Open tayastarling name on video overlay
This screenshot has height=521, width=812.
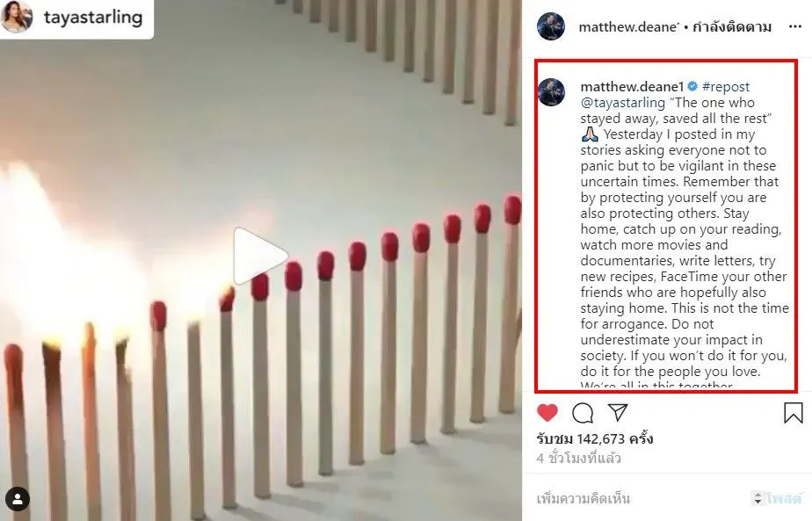point(93,17)
